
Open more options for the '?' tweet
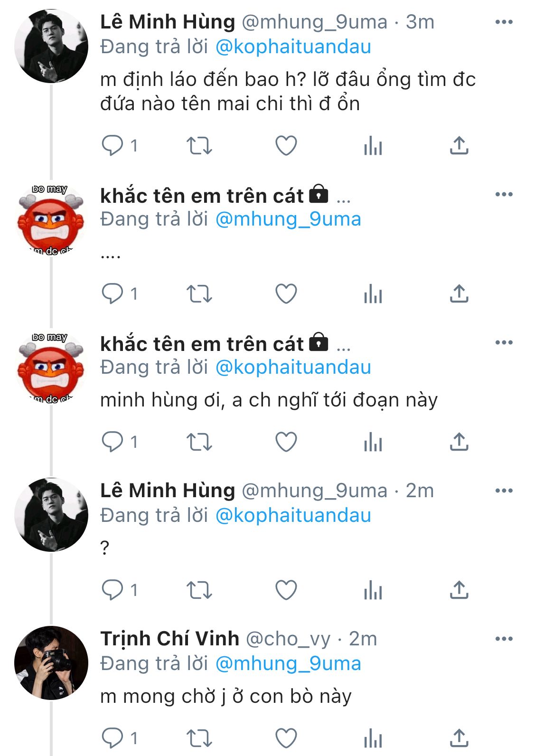coord(504,491)
